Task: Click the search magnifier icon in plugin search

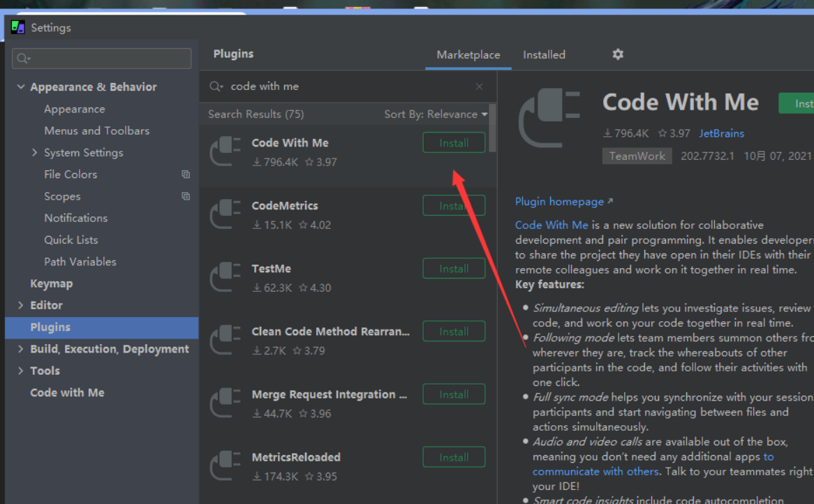Action: [216, 86]
